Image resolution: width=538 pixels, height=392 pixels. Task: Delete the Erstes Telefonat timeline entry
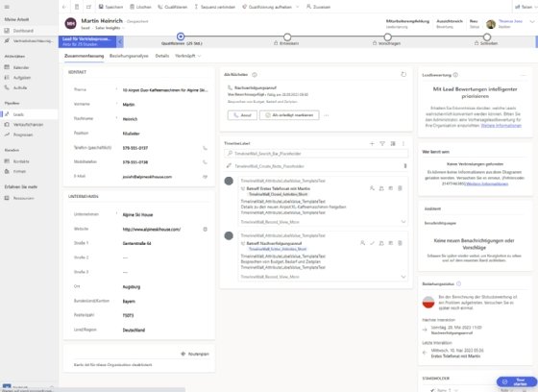(400, 188)
